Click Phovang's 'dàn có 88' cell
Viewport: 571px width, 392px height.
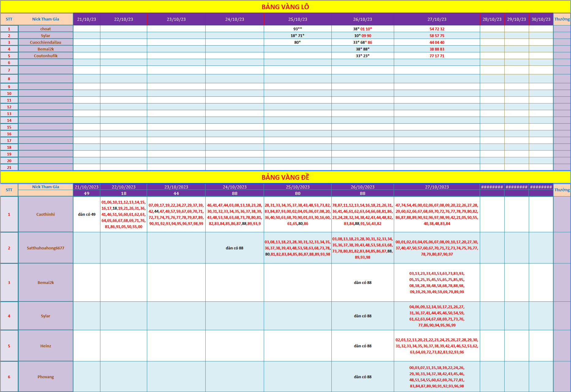point(363,377)
